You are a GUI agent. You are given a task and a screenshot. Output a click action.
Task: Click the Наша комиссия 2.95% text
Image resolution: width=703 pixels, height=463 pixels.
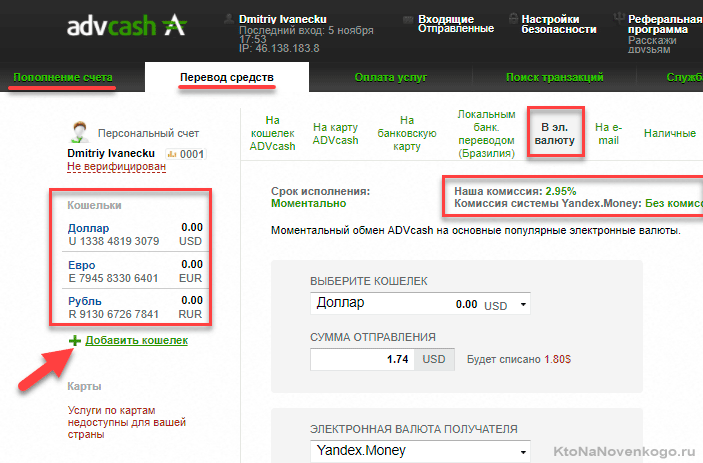[515, 191]
